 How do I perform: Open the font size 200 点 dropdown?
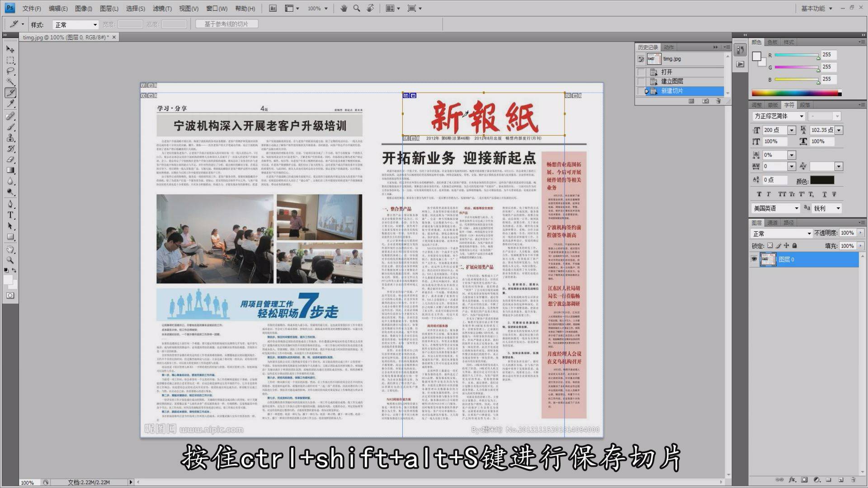(791, 130)
